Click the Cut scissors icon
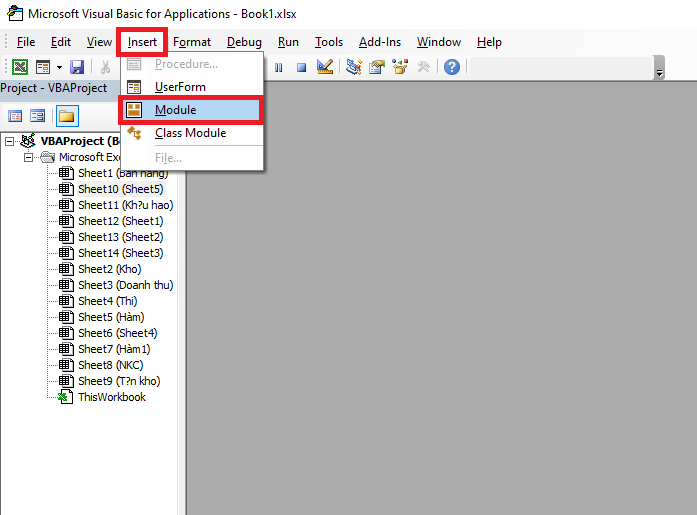 pyautogui.click(x=105, y=67)
